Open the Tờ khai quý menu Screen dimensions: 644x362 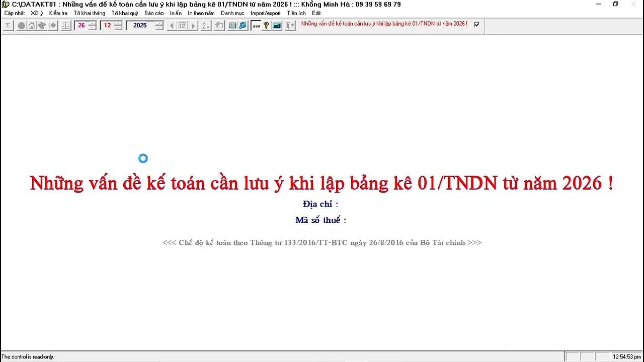coord(125,13)
